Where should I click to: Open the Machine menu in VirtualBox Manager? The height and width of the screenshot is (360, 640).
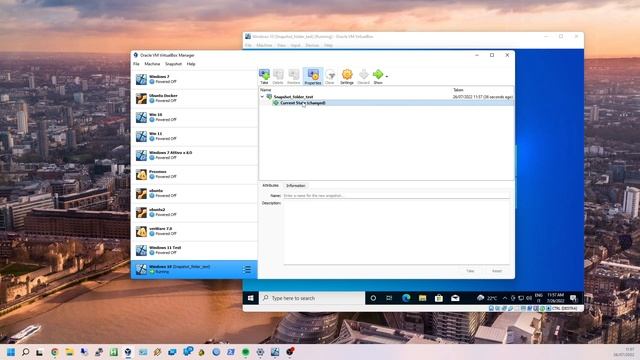[x=152, y=64]
